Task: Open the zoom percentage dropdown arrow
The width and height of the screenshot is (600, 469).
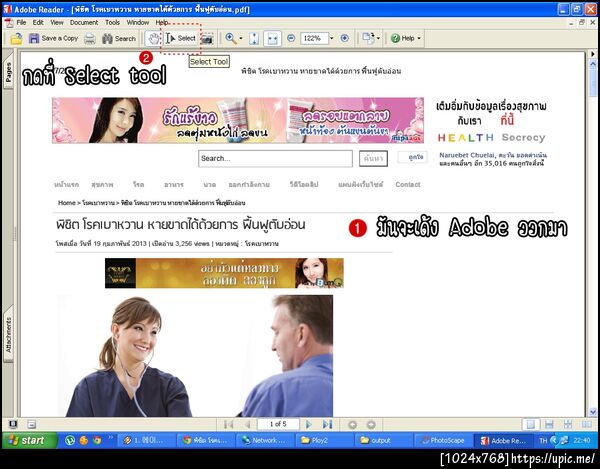Action: pyautogui.click(x=331, y=38)
